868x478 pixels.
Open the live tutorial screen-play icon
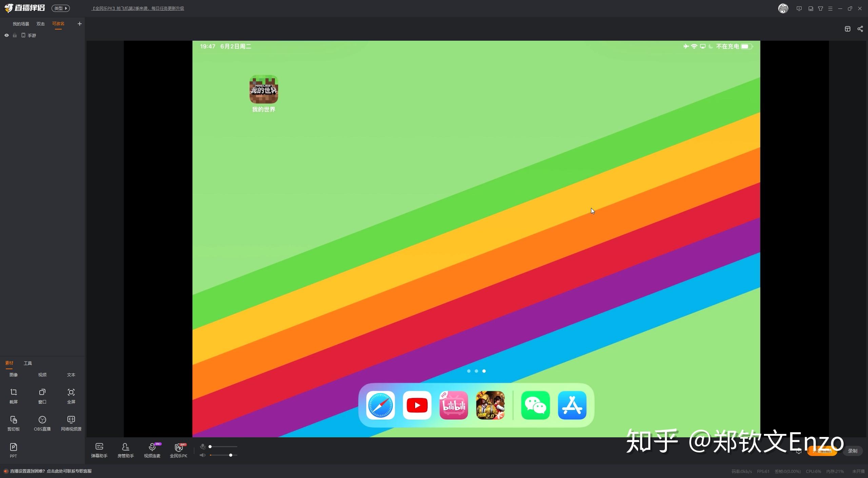tap(799, 8)
